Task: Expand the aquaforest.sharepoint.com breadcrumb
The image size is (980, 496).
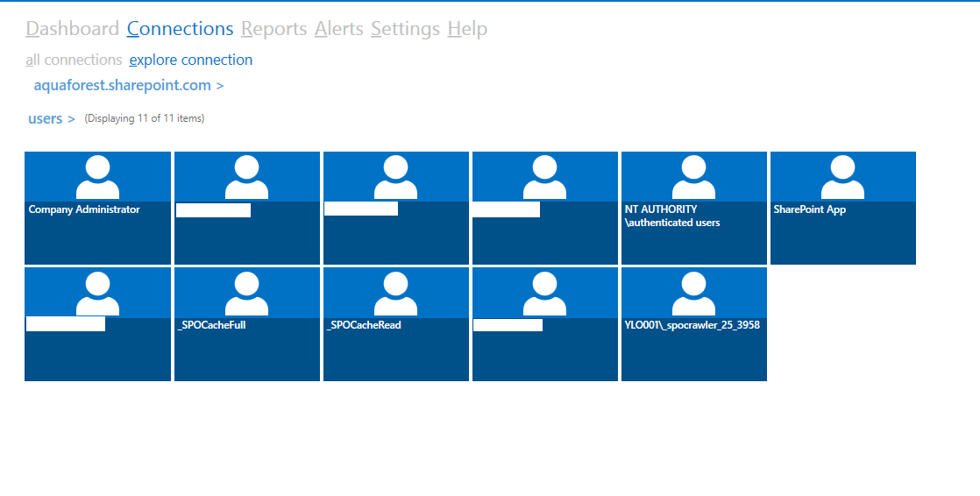Action: coord(129,85)
